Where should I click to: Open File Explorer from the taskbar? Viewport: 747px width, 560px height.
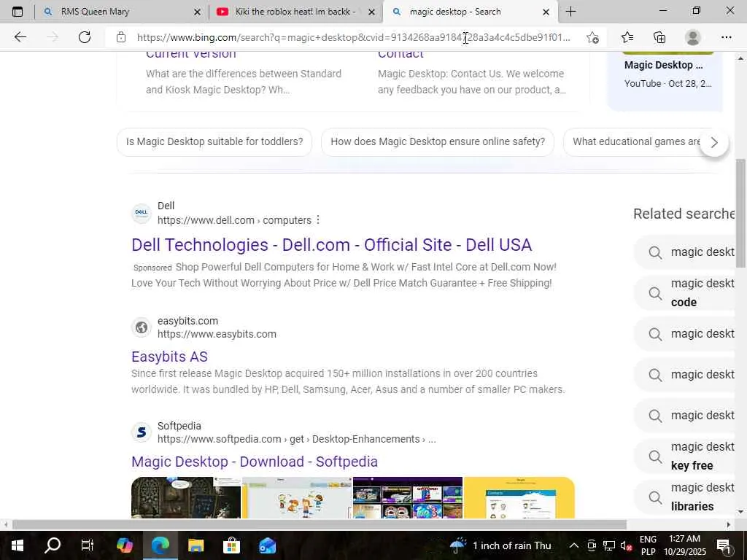[x=196, y=545]
